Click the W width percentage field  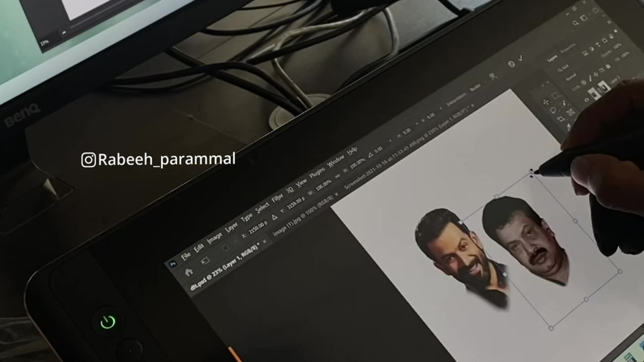coord(324,185)
